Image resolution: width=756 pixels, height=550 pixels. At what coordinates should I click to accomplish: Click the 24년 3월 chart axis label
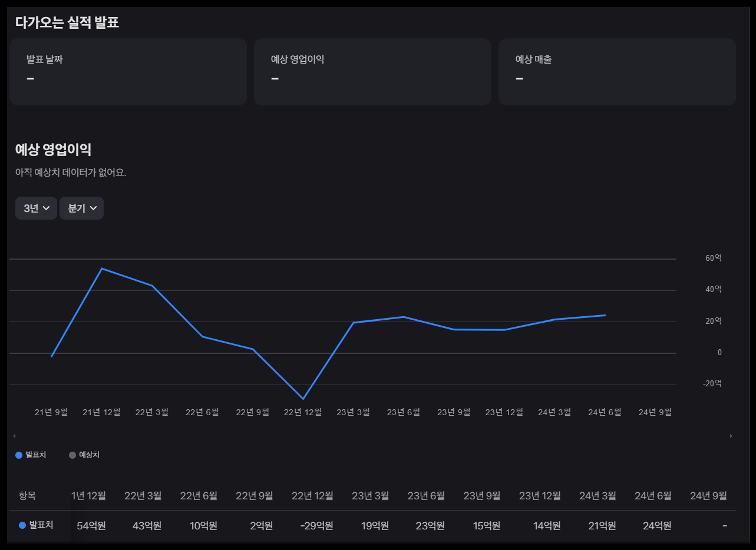click(x=554, y=412)
